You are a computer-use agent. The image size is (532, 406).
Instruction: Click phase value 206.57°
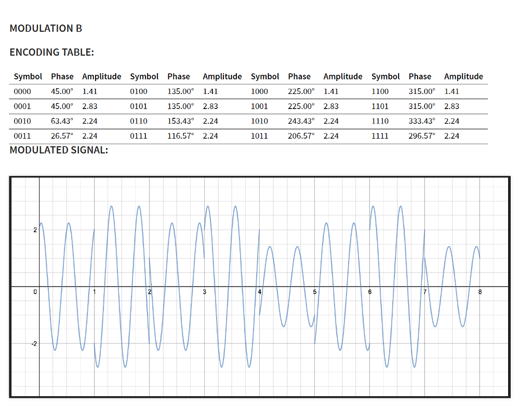pyautogui.click(x=301, y=136)
